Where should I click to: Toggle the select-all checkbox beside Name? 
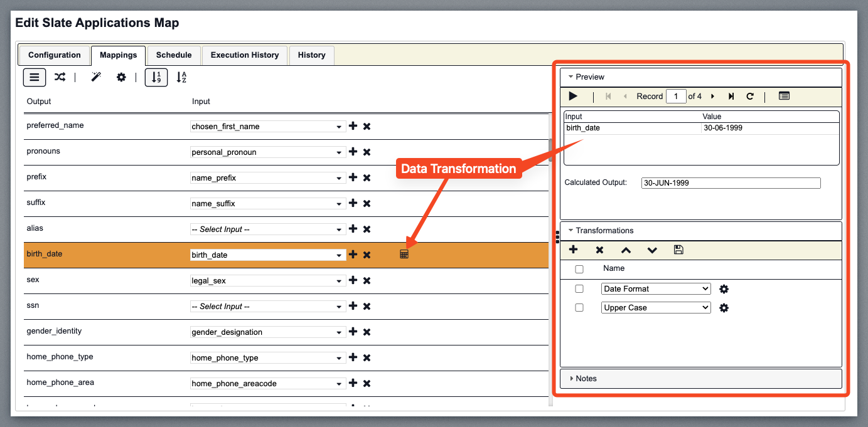579,269
